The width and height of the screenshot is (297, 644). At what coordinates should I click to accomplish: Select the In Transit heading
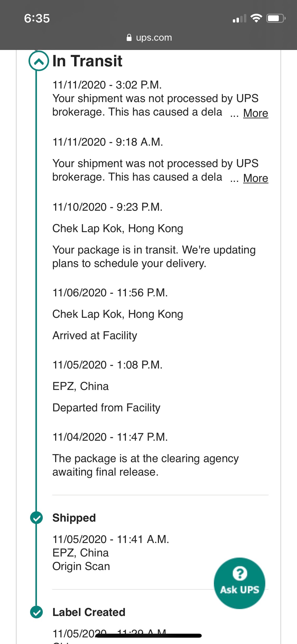coord(87,61)
